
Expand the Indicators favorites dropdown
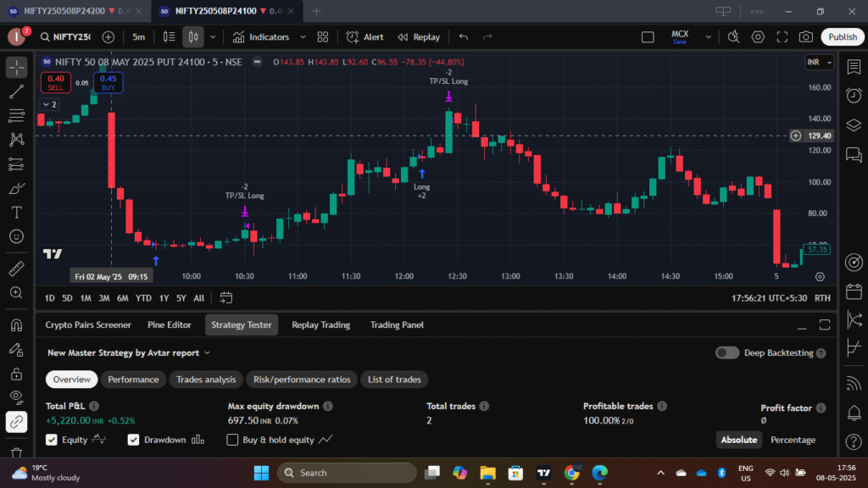(x=303, y=37)
